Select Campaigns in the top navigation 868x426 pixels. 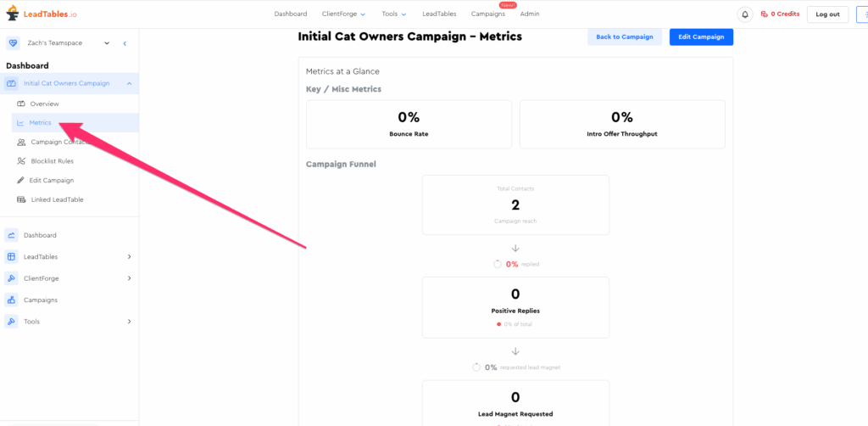[487, 14]
